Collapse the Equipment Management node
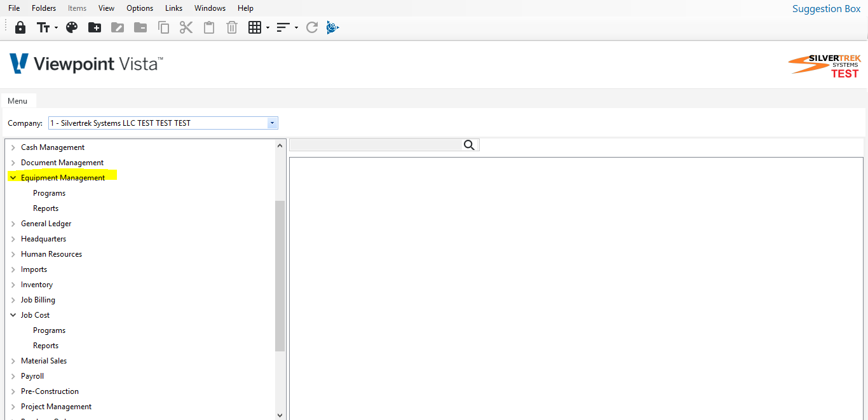The height and width of the screenshot is (420, 868). click(13, 178)
